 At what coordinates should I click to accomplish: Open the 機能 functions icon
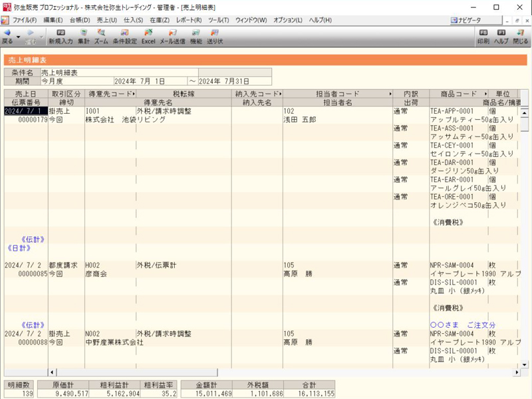pos(196,33)
